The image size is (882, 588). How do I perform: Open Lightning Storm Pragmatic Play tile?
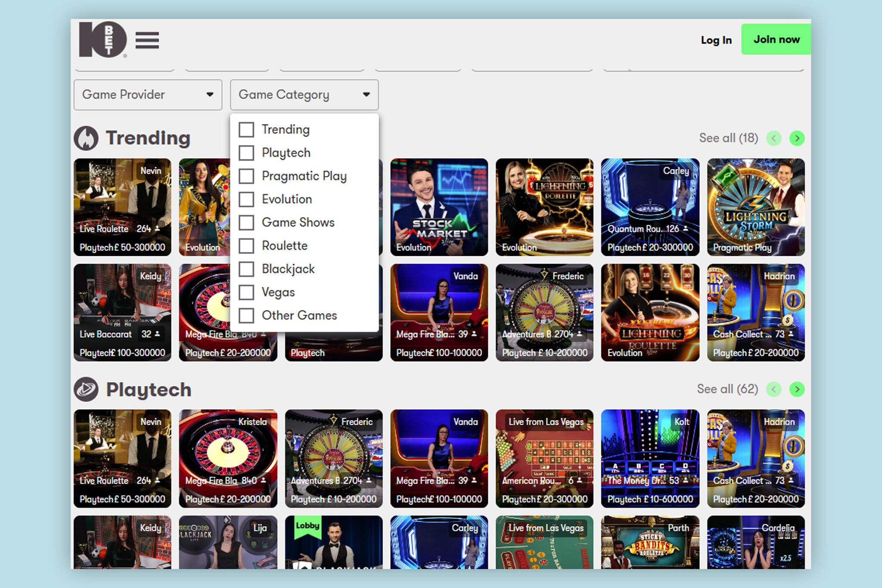pos(756,207)
